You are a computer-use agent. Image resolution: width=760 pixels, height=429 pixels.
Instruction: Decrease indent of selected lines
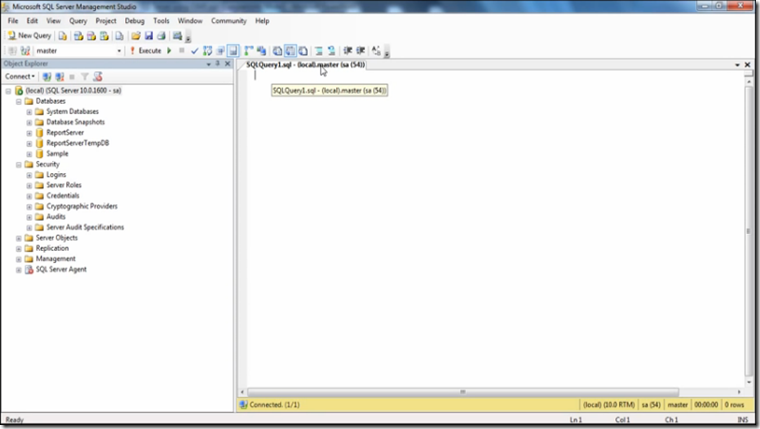pos(348,50)
